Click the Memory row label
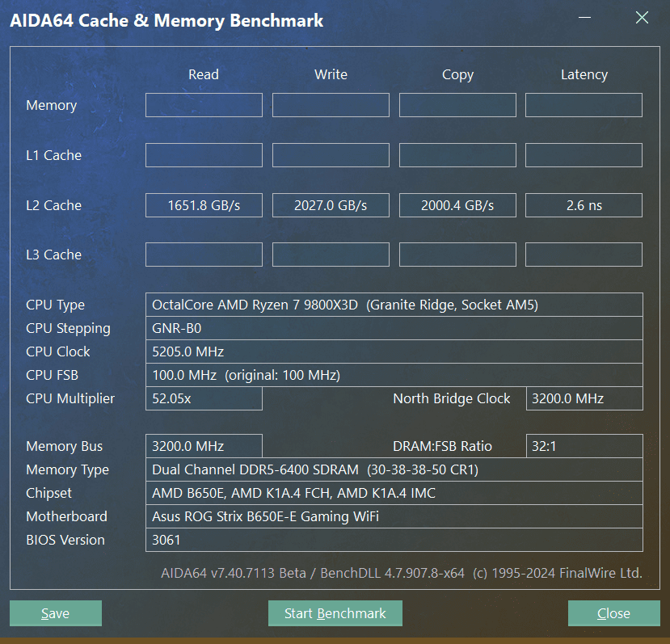Image resolution: width=670 pixels, height=644 pixels. pos(51,105)
